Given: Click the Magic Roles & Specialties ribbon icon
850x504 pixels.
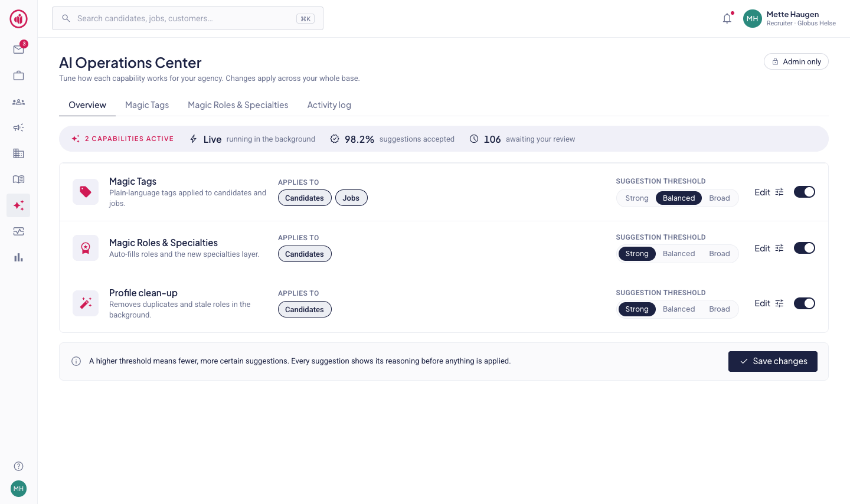Looking at the screenshot, I should click(x=86, y=248).
